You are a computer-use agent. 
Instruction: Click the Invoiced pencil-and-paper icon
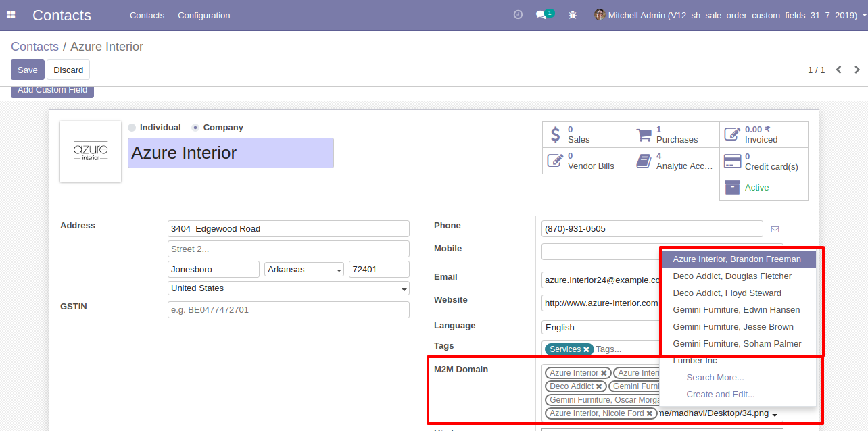(x=732, y=134)
